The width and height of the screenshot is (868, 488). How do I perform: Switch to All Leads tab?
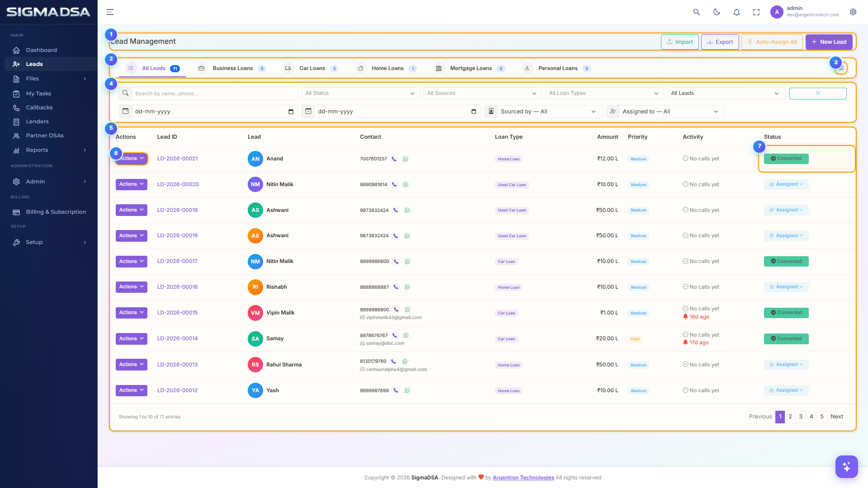153,68
